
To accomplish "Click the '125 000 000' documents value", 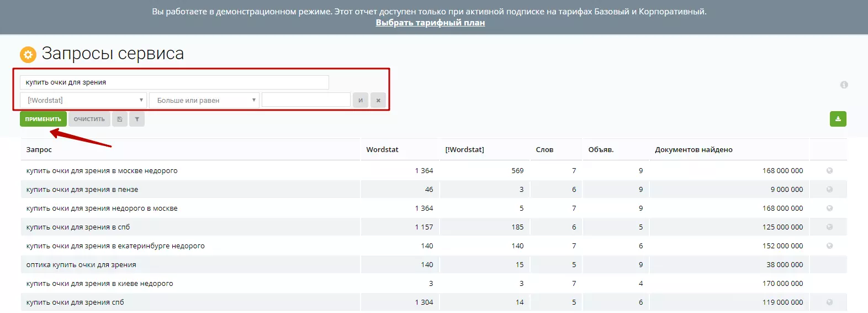I will point(782,227).
